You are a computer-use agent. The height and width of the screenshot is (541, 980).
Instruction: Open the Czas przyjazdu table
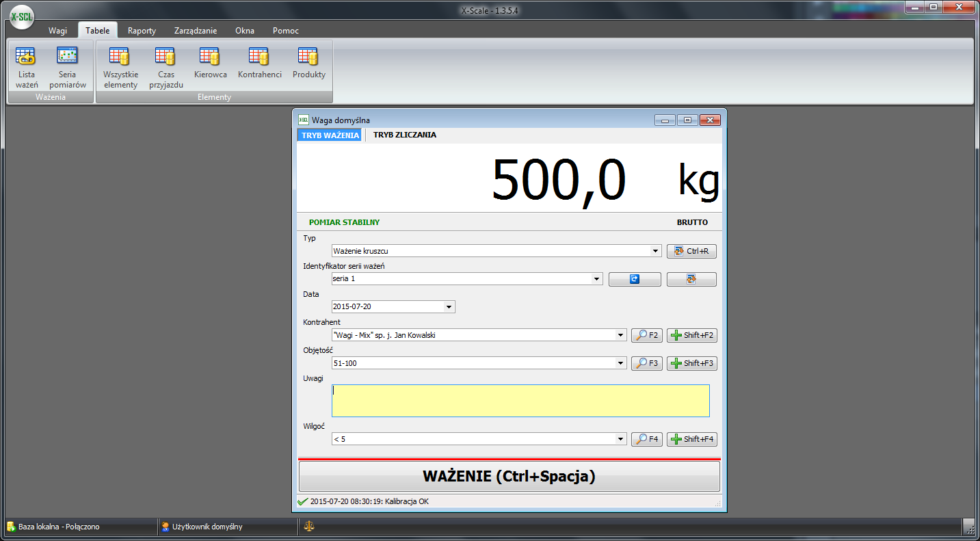coord(165,68)
